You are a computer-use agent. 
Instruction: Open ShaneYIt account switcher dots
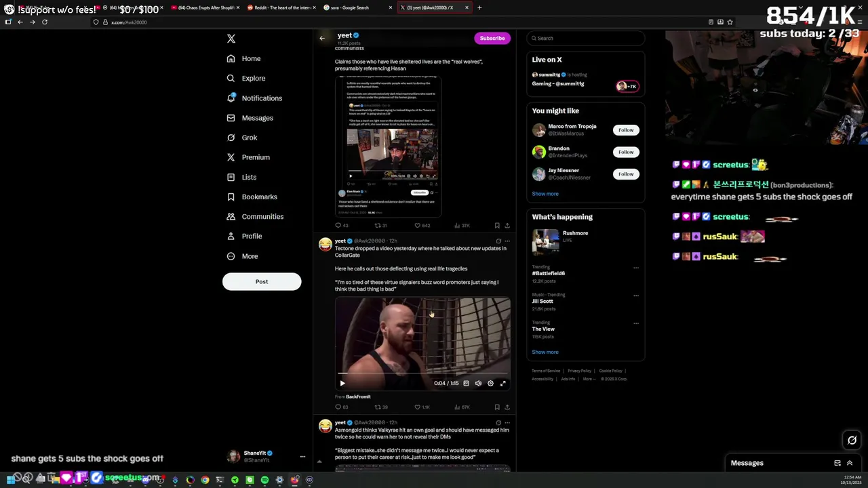[302, 457]
